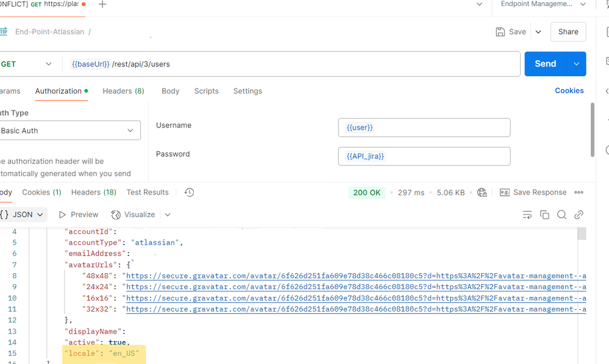Screen dimensions: 609x364
Task: Click the Username field with {{user}}
Action: pyautogui.click(x=424, y=127)
